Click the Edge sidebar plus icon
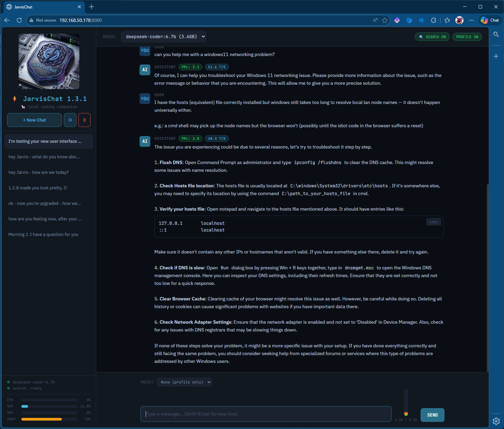This screenshot has width=504, height=429. (496, 56)
